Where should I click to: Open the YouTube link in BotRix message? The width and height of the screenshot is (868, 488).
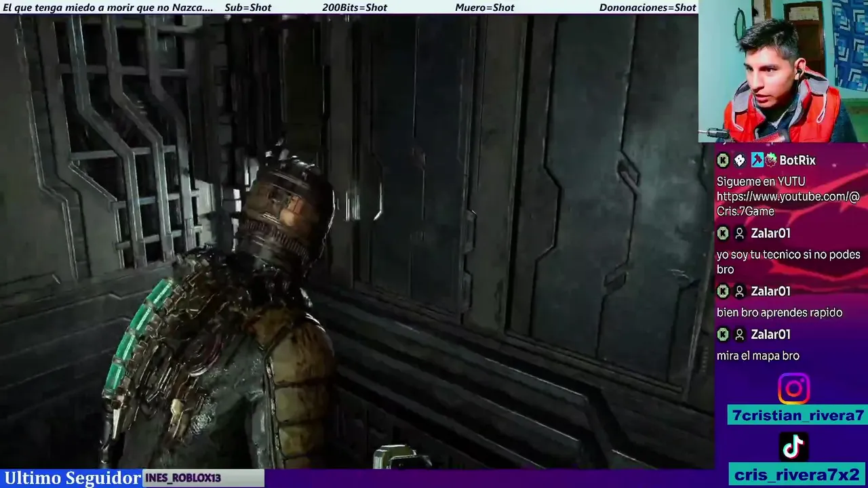[788, 204]
